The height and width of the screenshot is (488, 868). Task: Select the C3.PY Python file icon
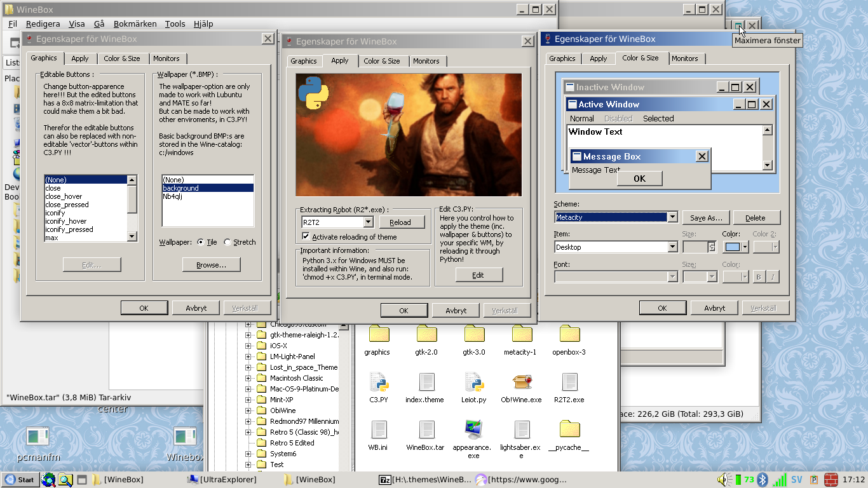tap(379, 382)
